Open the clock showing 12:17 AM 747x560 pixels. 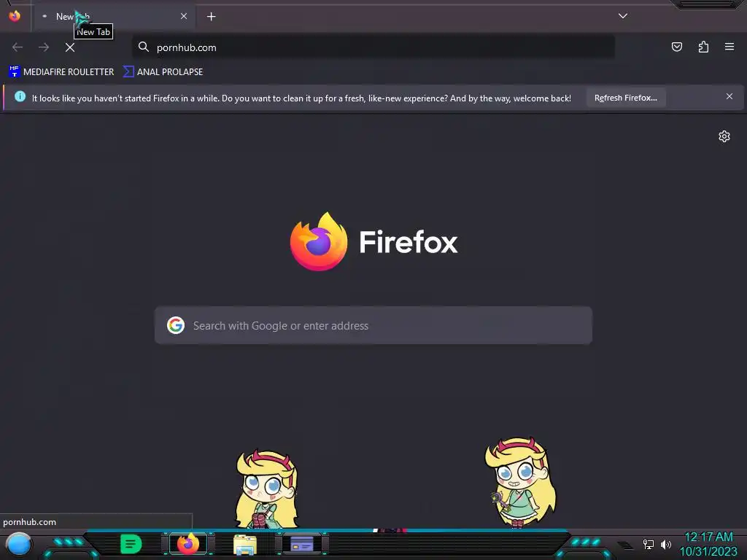pyautogui.click(x=708, y=544)
